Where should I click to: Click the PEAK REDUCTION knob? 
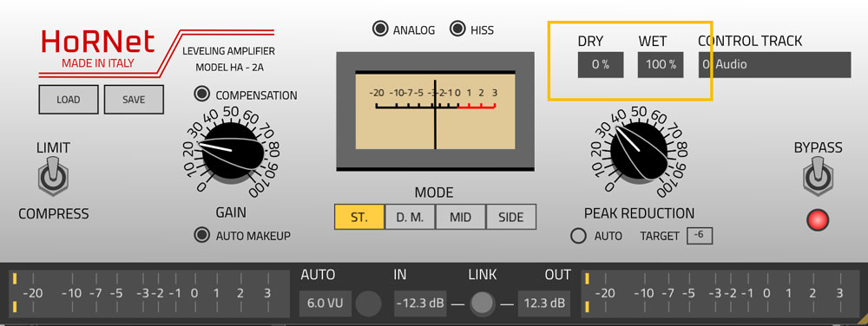click(640, 151)
